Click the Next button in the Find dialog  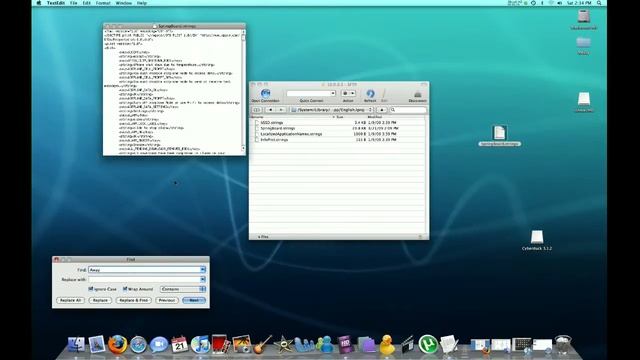(x=194, y=300)
